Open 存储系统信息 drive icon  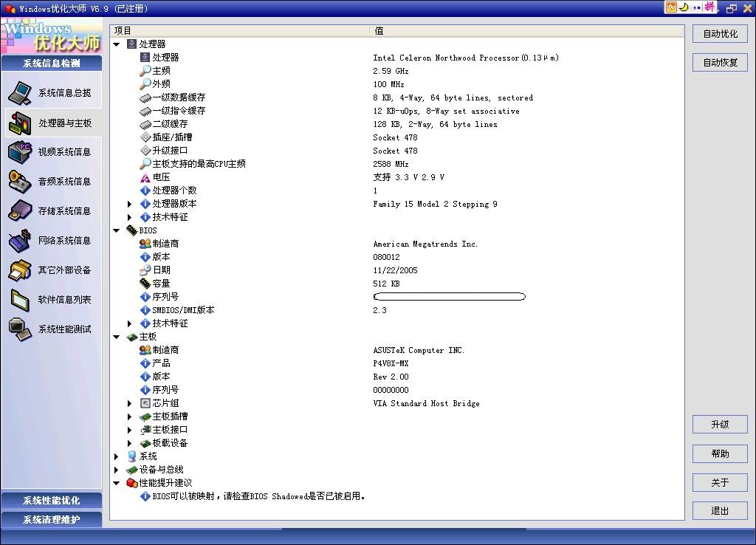pyautogui.click(x=20, y=210)
